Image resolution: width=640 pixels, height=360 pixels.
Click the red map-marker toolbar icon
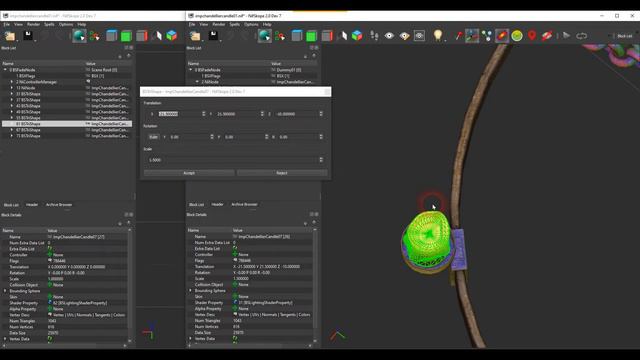[532, 36]
